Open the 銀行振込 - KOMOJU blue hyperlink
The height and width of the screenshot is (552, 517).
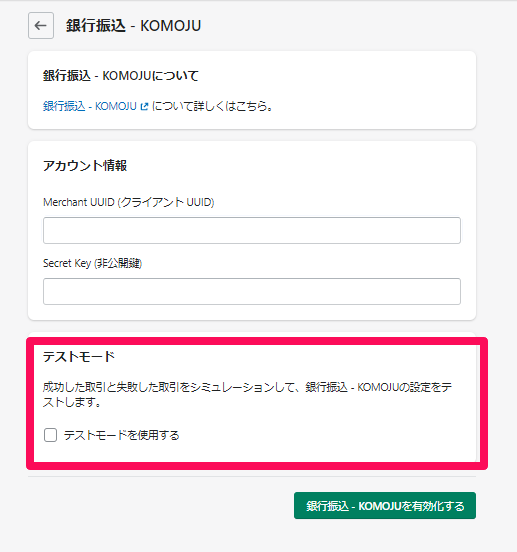tap(90, 106)
